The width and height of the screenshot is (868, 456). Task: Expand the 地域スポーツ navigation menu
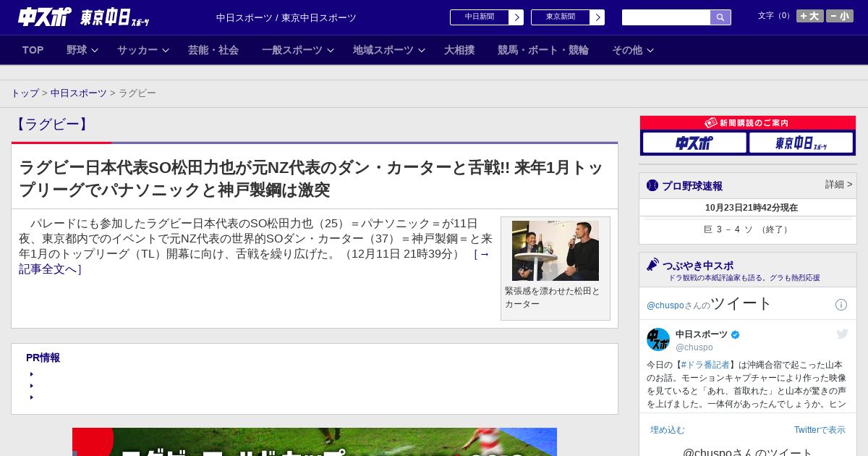[388, 50]
